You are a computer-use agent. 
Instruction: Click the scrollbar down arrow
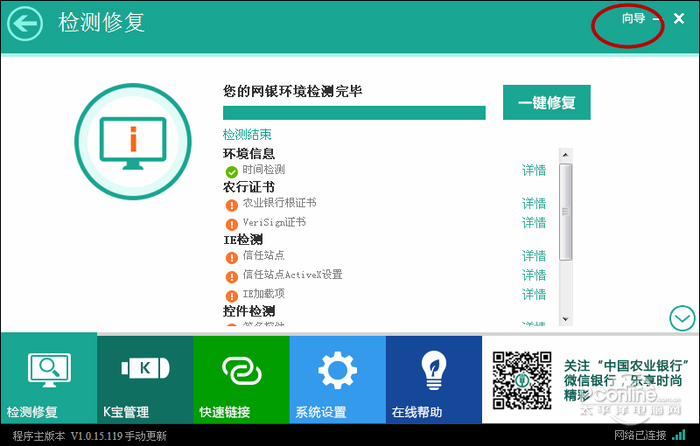565,319
